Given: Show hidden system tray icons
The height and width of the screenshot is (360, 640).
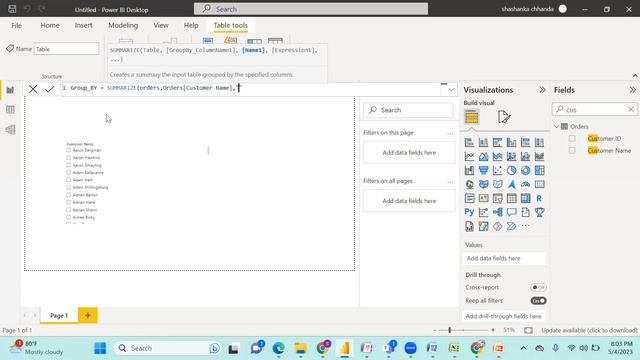Looking at the screenshot, I should point(523,348).
